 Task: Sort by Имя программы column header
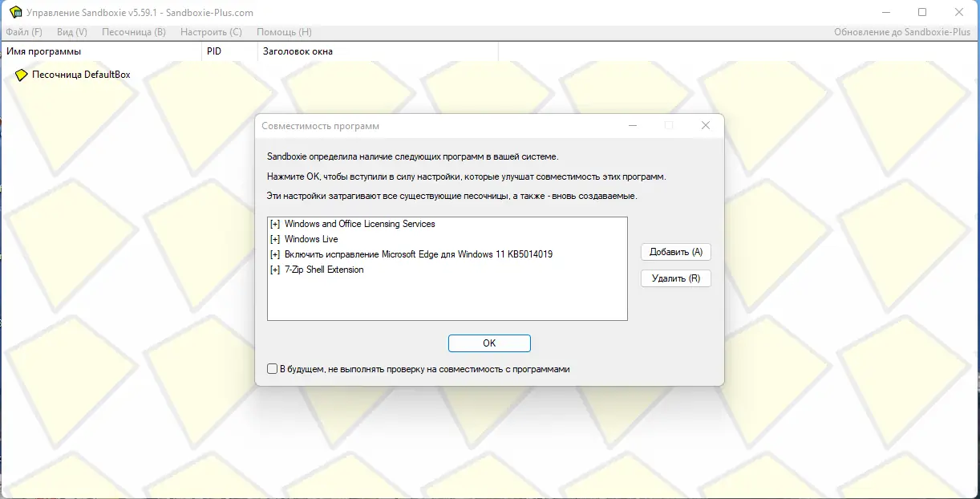tap(100, 51)
